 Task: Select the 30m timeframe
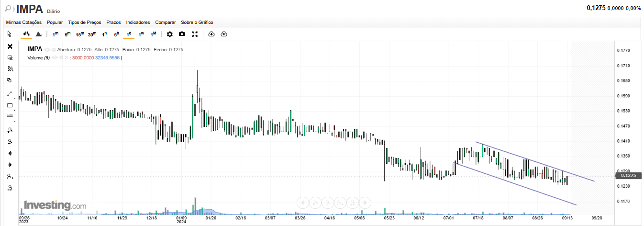tap(92, 34)
